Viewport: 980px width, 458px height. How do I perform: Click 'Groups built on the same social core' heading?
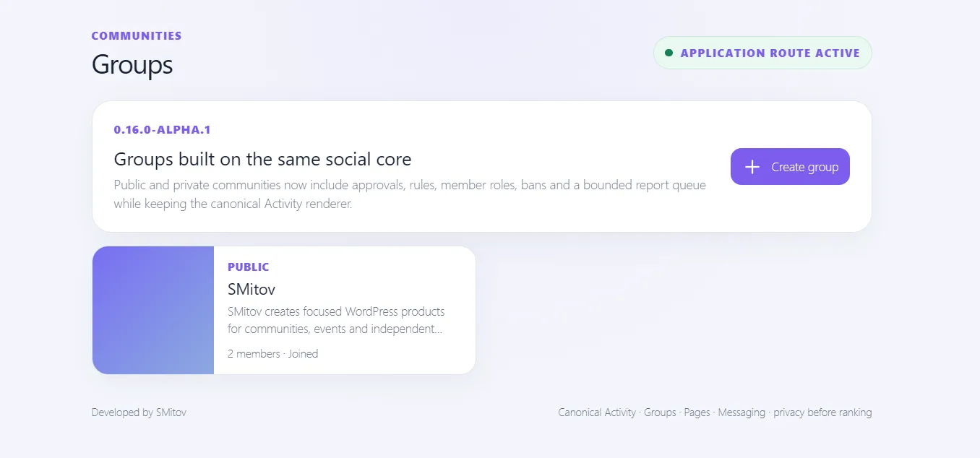[x=262, y=159]
